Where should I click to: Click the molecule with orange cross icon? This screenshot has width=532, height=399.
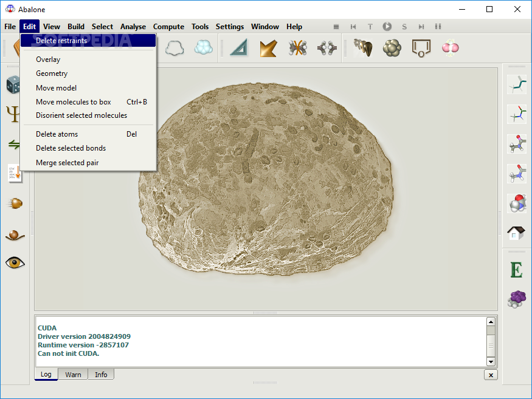(x=297, y=48)
